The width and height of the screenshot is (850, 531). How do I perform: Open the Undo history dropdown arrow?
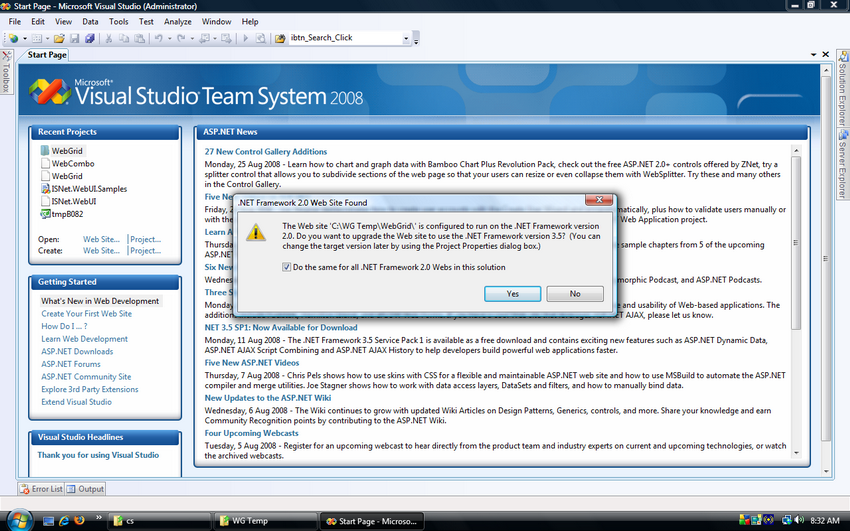169,38
